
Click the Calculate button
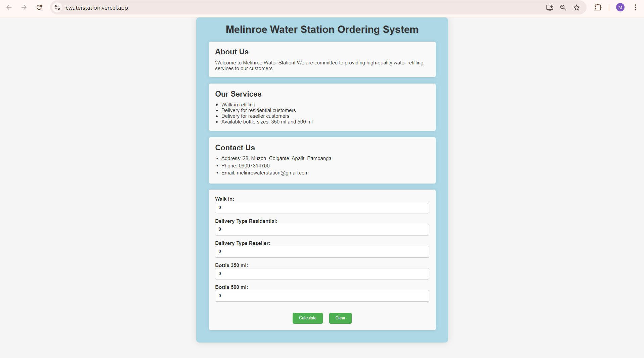pyautogui.click(x=307, y=318)
